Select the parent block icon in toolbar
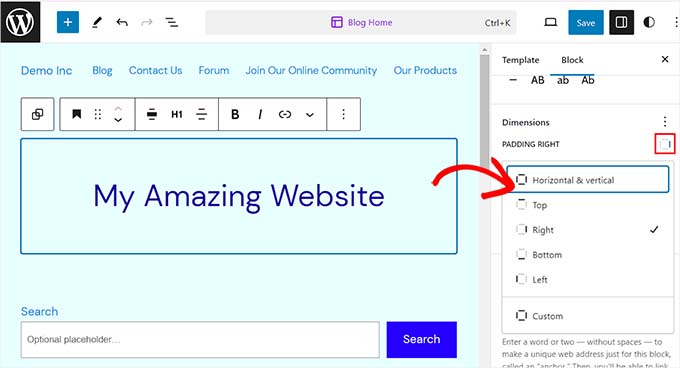The width and height of the screenshot is (680, 368). pos(37,114)
